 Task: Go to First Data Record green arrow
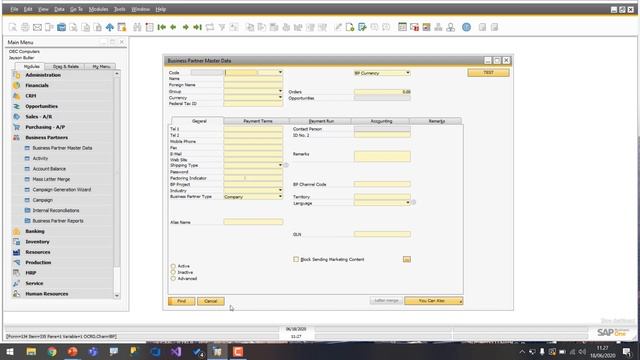pyautogui.click(x=162, y=27)
